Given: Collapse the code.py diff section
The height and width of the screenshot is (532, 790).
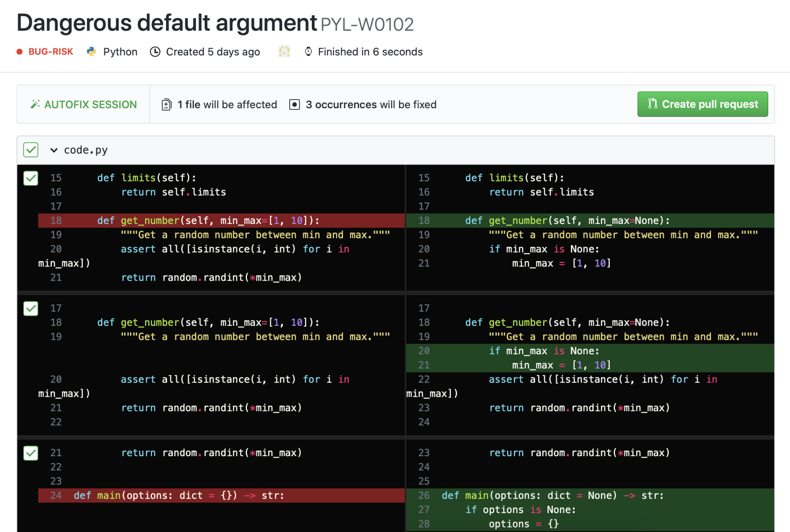Looking at the screenshot, I should click(x=54, y=150).
